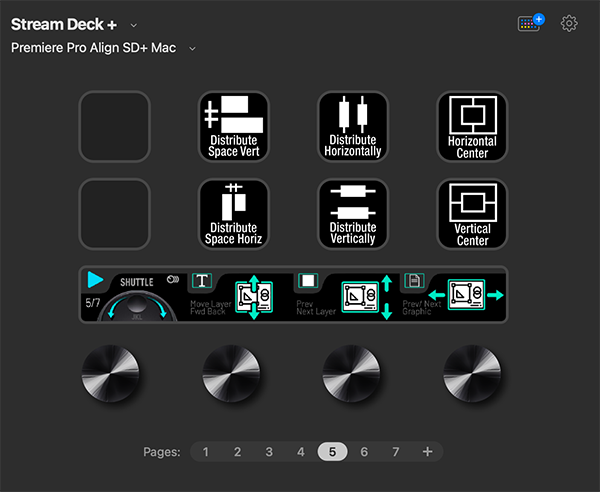Click the cyan play icon on touch strip
This screenshot has width=600, height=492.
tap(95, 279)
